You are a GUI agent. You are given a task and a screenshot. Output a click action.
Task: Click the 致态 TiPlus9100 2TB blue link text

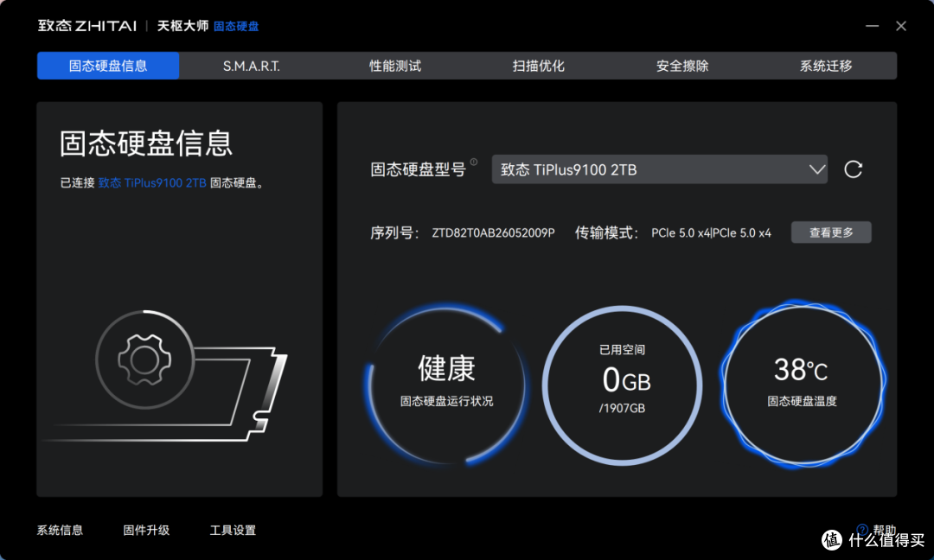point(152,182)
